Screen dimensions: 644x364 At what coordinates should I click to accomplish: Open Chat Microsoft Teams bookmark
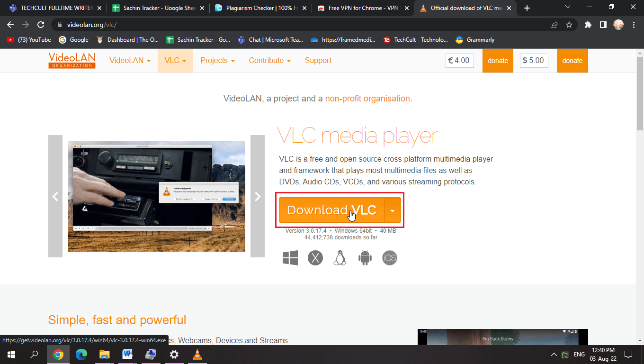coord(270,40)
